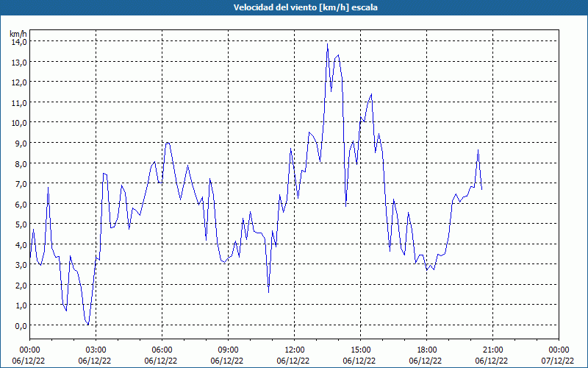This screenshot has width=588, height=368.
Task: Click the '8,0' y-axis label
Action: [21, 163]
